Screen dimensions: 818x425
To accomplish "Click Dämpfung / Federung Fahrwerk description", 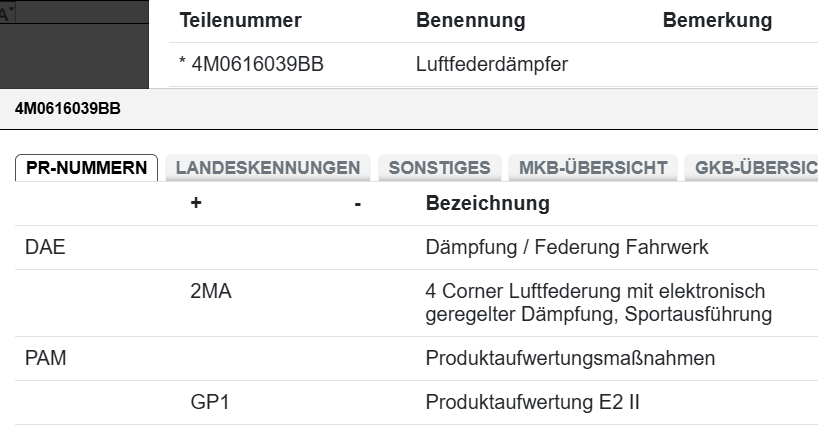I will point(568,248).
